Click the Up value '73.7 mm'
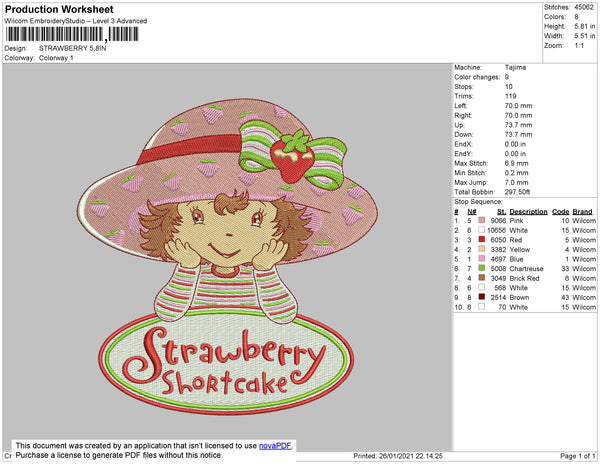Viewport: 600px width, 464px height. click(518, 125)
